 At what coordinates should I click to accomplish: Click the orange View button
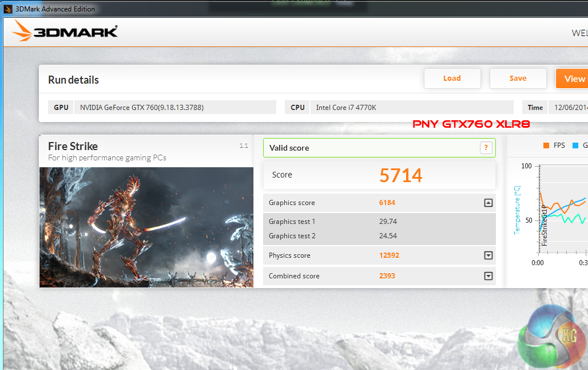coord(572,78)
